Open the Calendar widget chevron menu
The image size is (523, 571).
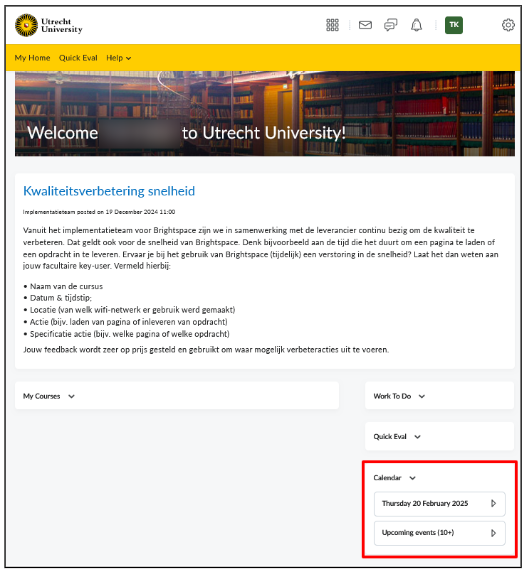(412, 478)
